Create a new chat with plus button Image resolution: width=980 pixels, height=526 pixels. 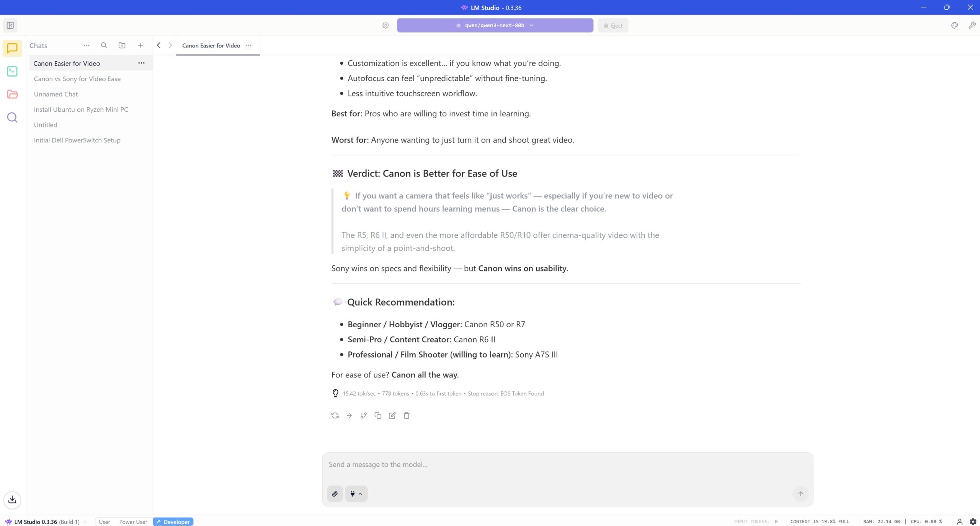140,45
